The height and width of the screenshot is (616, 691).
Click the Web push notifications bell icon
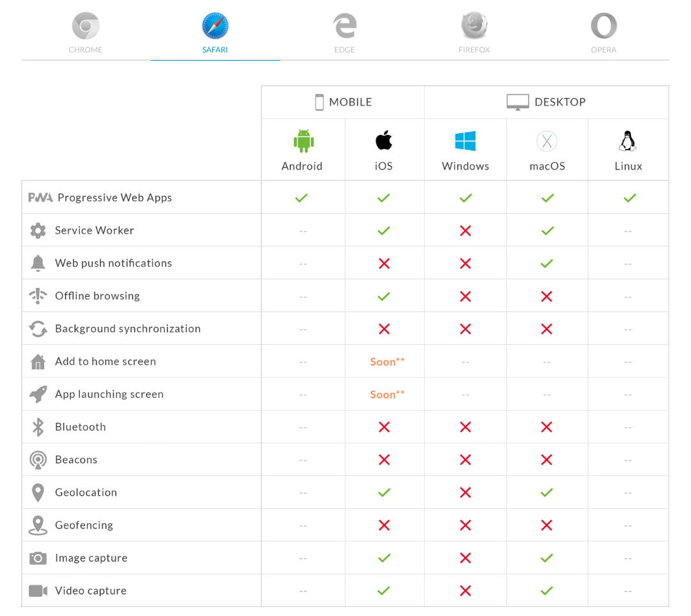(x=38, y=263)
